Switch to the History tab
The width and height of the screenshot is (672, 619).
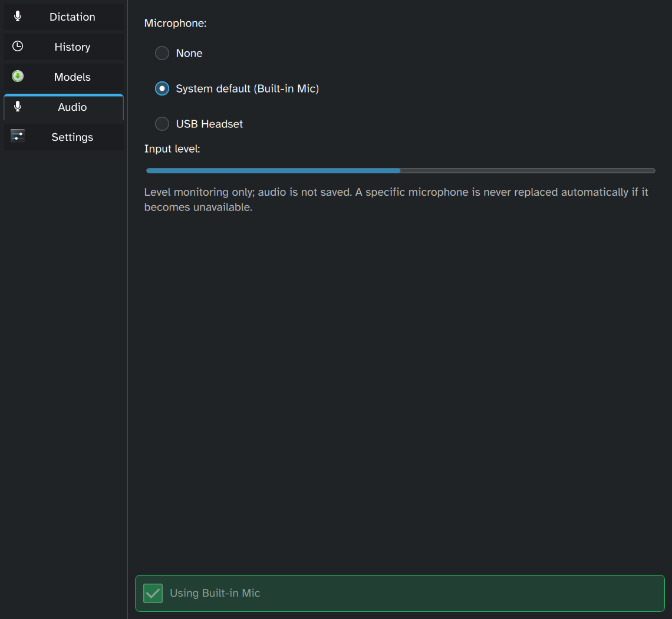pos(64,47)
